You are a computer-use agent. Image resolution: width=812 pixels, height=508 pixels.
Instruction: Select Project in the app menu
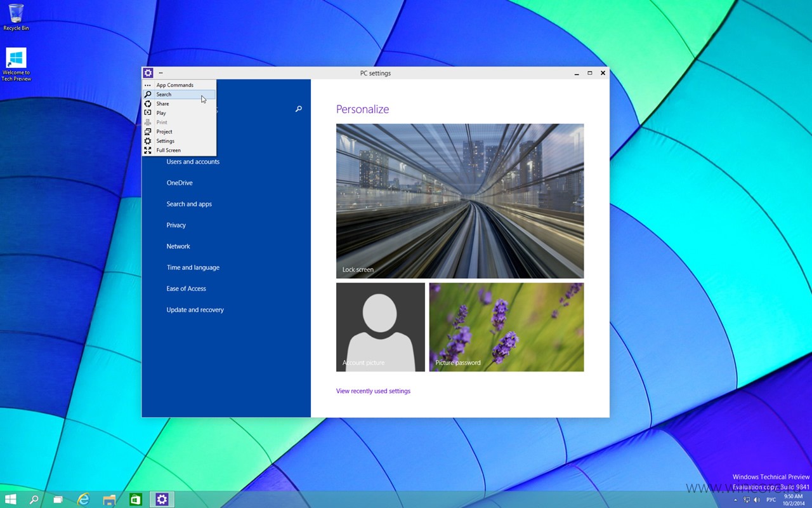(179, 131)
